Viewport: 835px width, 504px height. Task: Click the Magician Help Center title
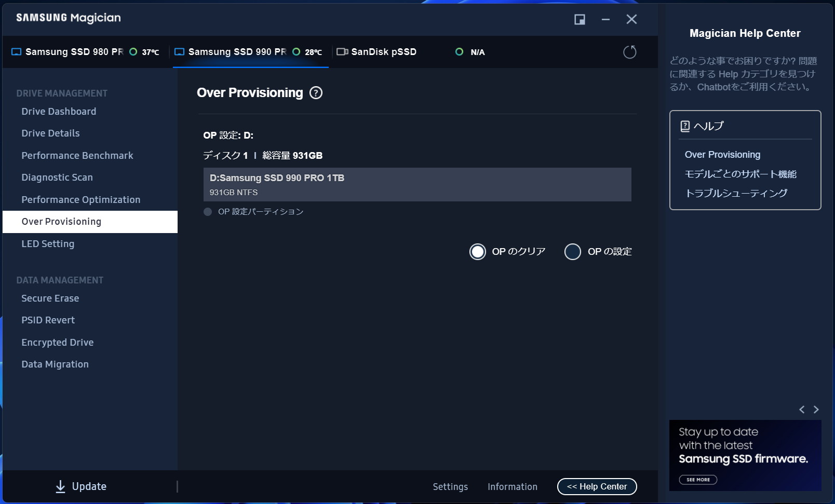[745, 33]
